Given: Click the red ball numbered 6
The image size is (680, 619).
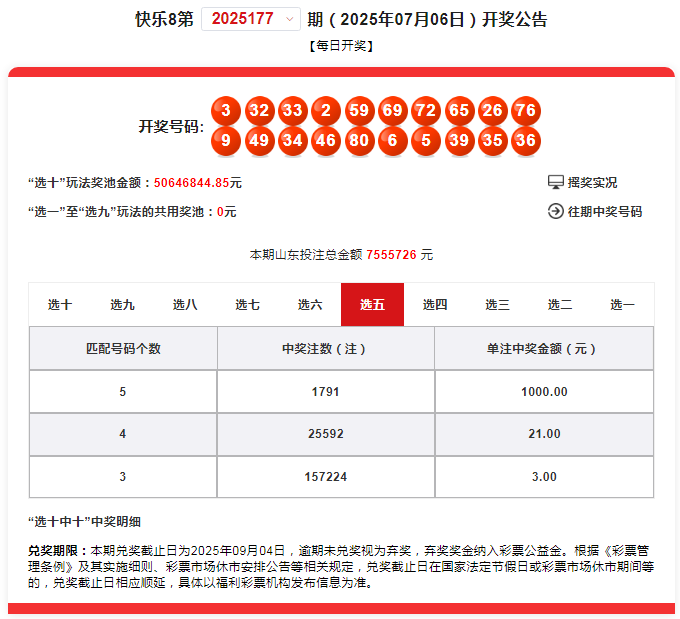Looking at the screenshot, I should (392, 141).
